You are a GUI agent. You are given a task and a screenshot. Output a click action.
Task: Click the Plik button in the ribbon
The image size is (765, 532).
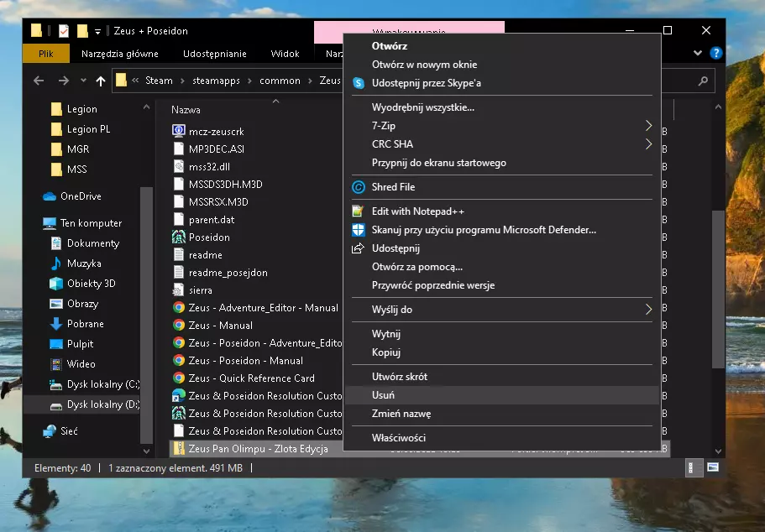[x=46, y=54]
